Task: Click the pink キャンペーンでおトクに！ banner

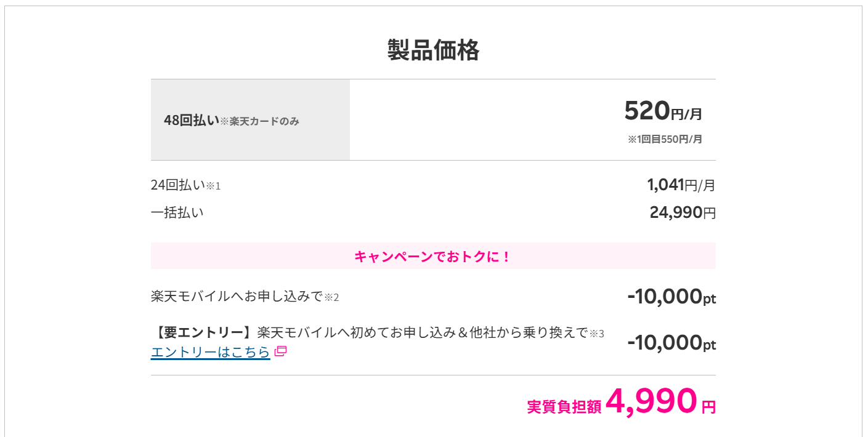Action: tap(433, 256)
